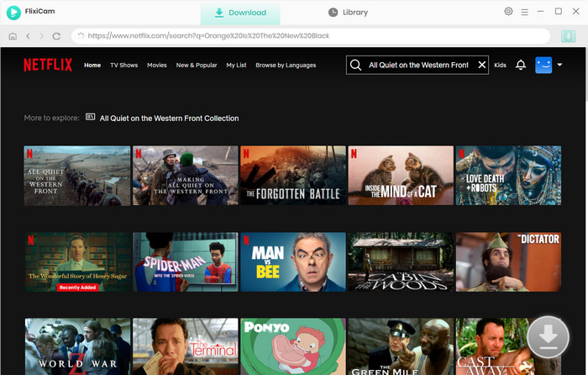Screen dimensions: 588x375
Task: Open The Green Mile thumbnail
Action: click(x=401, y=346)
